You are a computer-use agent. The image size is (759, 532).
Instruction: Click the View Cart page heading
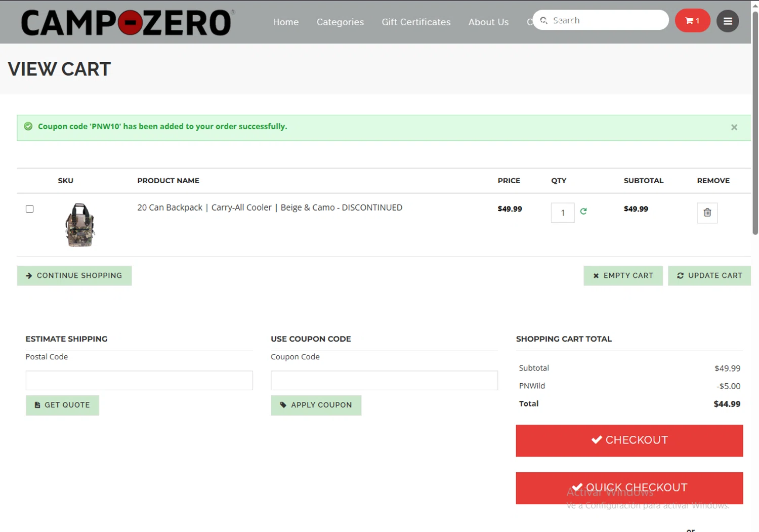(59, 69)
